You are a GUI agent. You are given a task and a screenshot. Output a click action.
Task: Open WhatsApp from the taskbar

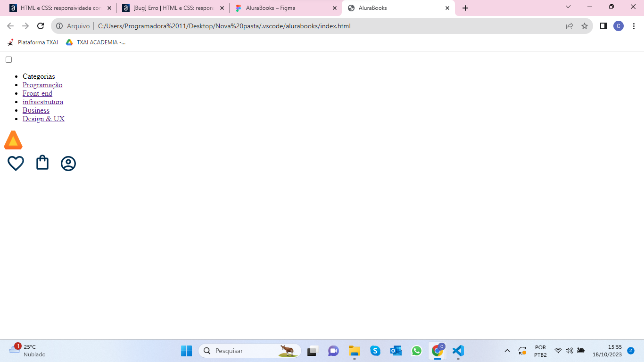(x=416, y=351)
